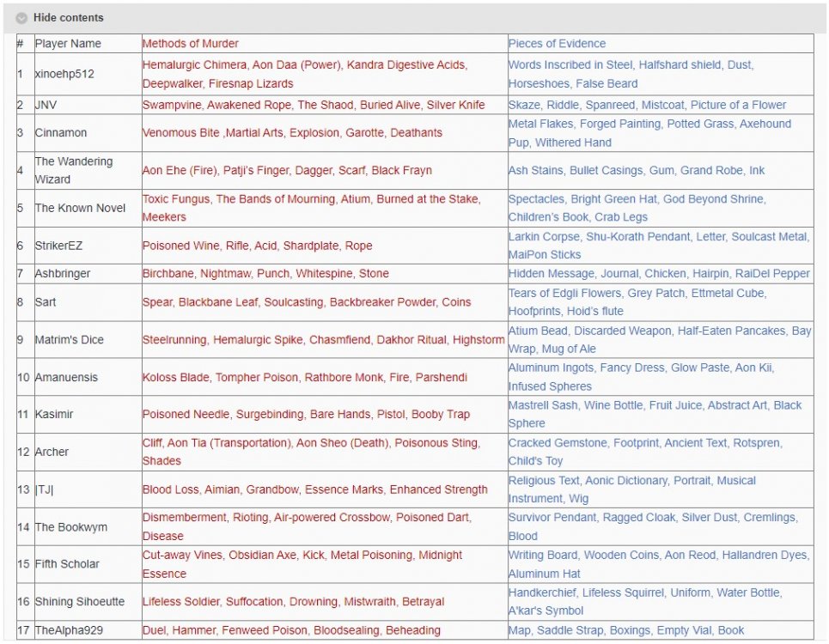
Task: Click methods cell starting Aon Ehe (Fire)
Action: [325, 170]
